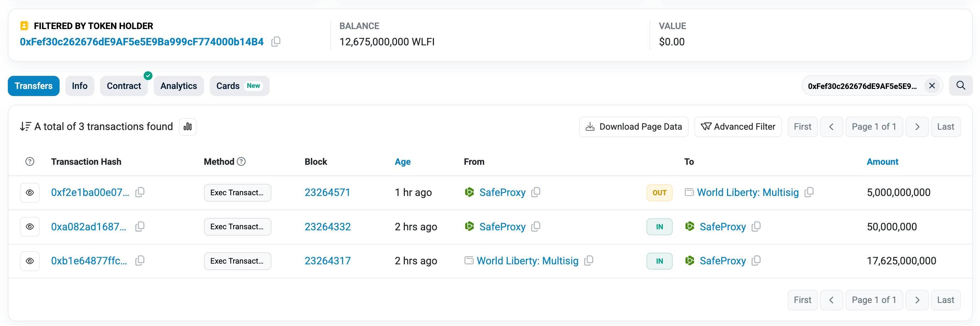Preview details for transaction 0xb1e64877ffc
The width and height of the screenshot is (980, 326).
30,261
